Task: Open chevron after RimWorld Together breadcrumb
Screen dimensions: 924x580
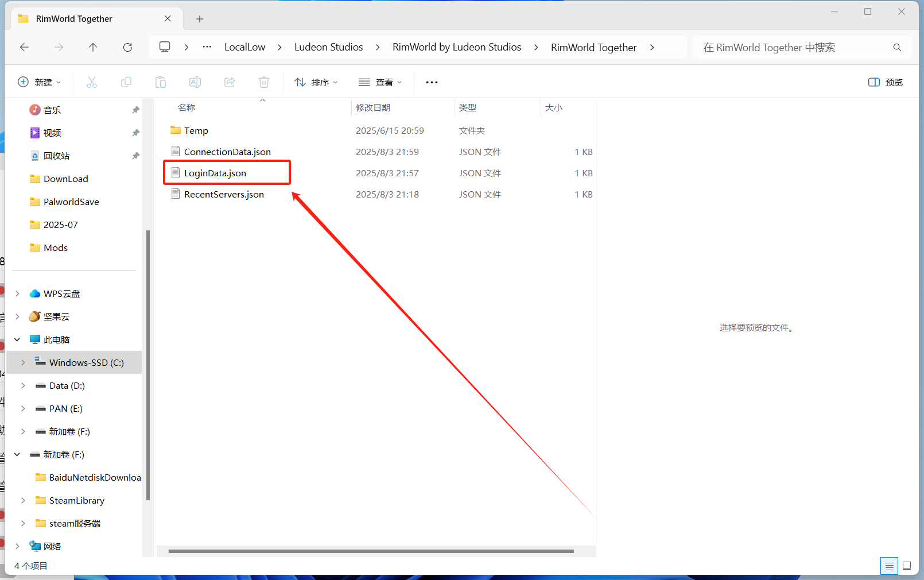Action: [x=652, y=47]
